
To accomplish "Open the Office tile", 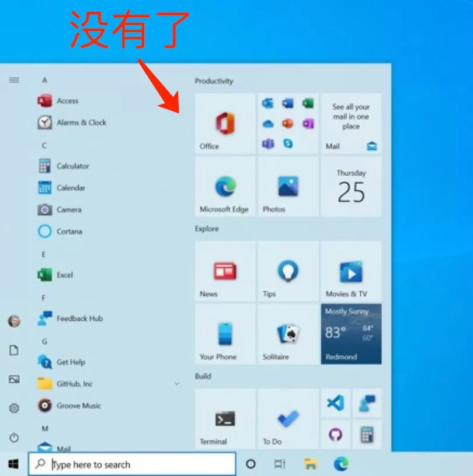I will pos(225,123).
